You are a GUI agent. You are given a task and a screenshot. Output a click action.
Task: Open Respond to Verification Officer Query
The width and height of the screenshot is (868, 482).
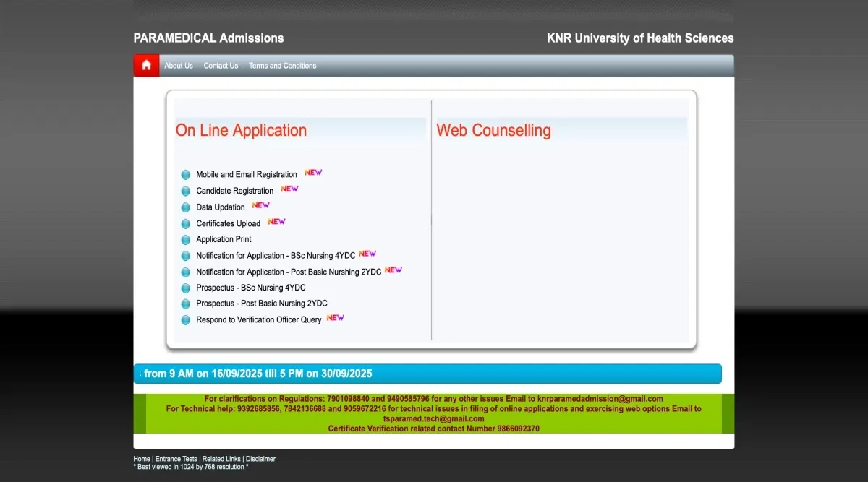pos(259,319)
